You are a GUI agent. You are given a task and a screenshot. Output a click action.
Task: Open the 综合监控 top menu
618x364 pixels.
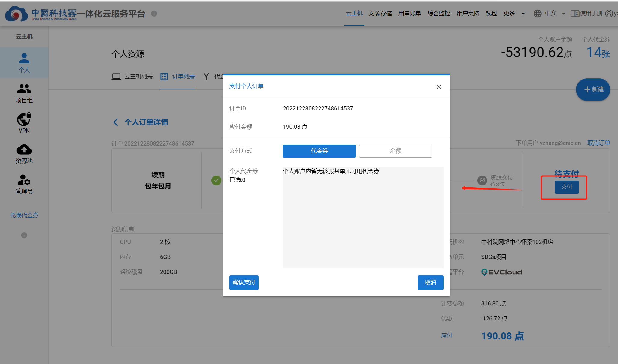pyautogui.click(x=439, y=13)
